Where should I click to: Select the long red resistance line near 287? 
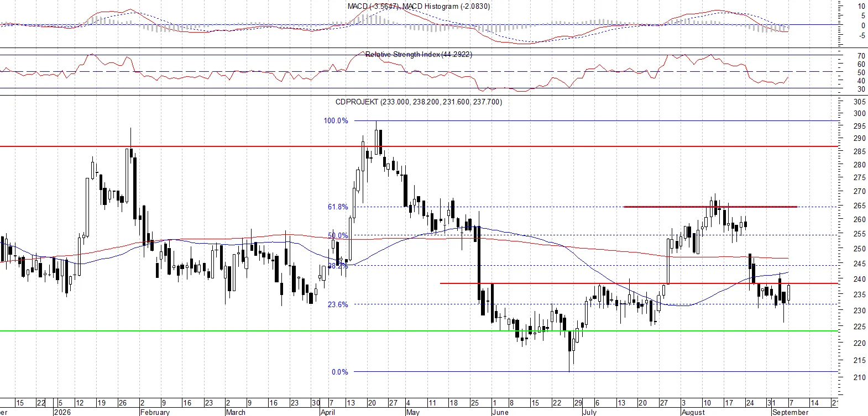click(x=419, y=146)
